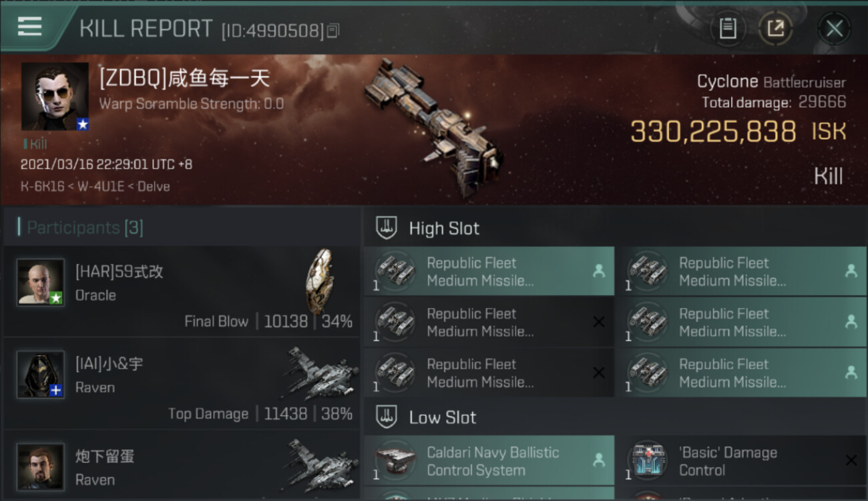Select the Caldari Navy Ballistic Control System
Screen dimensions: 868x501
pyautogui.click(x=489, y=461)
